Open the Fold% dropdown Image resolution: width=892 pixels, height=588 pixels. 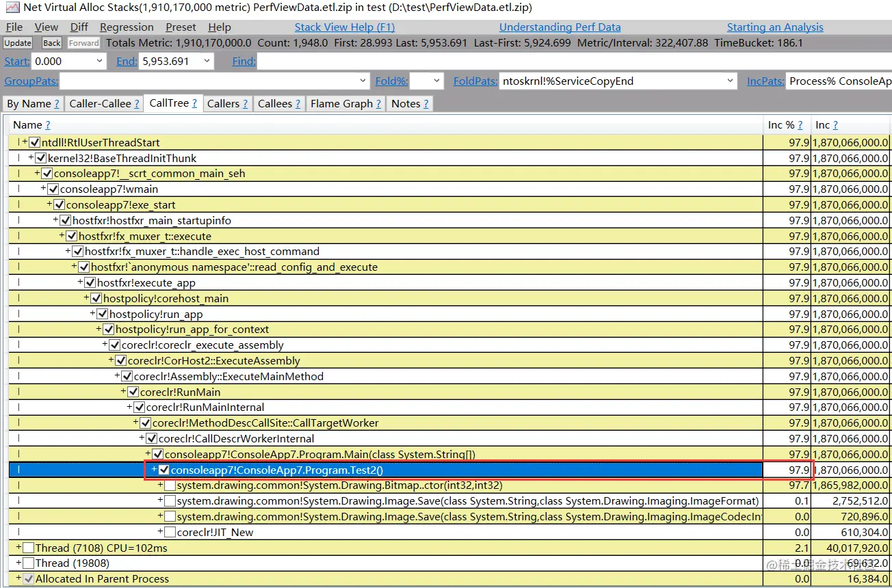point(436,81)
